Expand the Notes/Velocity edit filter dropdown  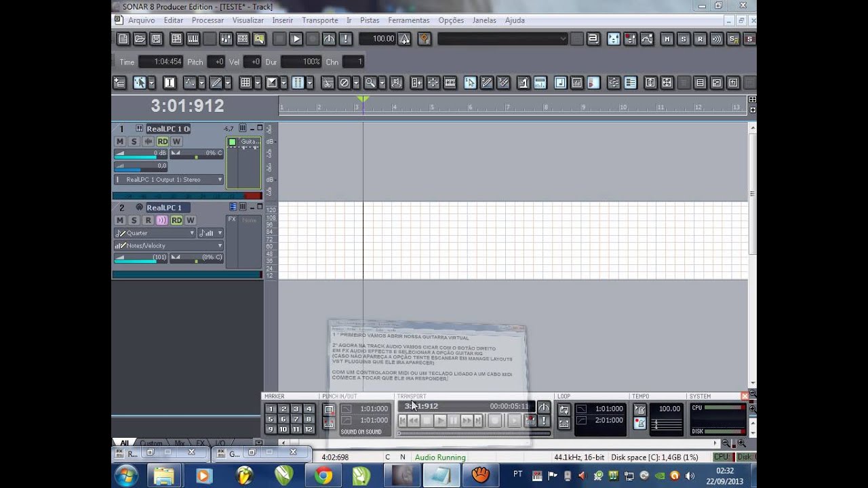169,245
